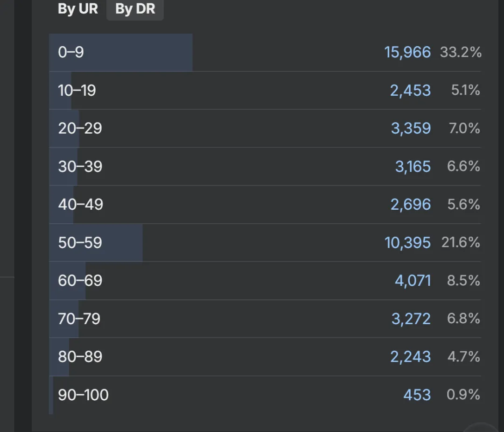
Task: Select the 10–19 range label
Action: (77, 90)
